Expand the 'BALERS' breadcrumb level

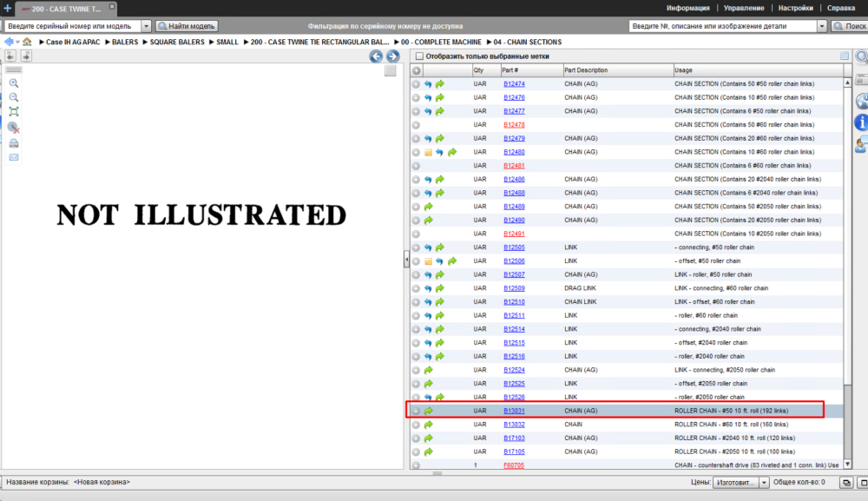click(x=108, y=42)
